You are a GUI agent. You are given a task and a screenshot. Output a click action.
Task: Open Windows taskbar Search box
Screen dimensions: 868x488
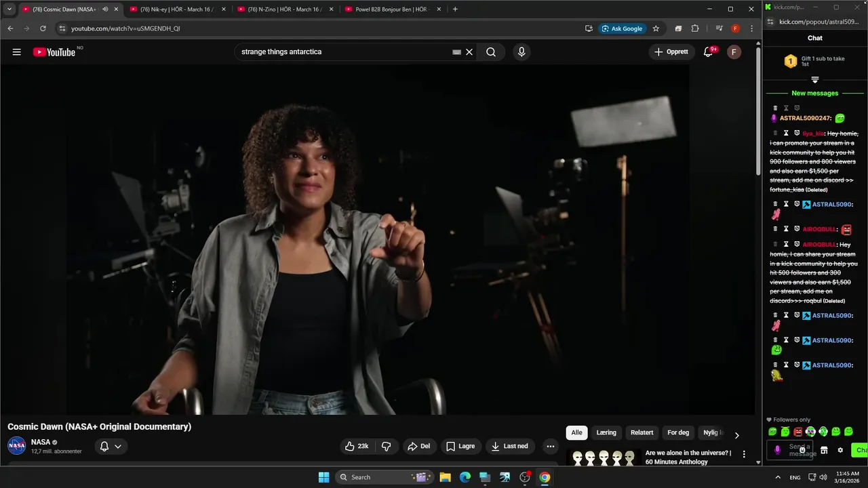tap(384, 477)
